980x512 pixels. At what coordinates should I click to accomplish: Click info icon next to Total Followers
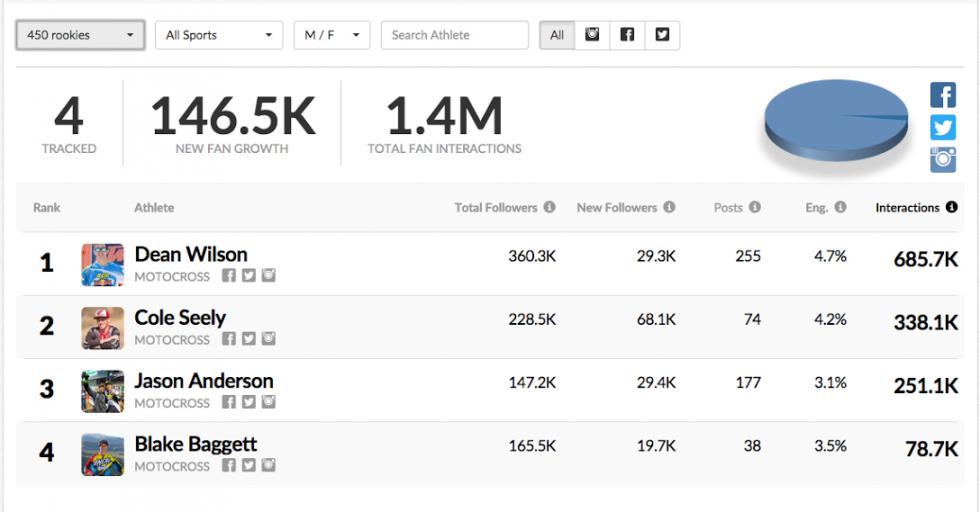tap(549, 208)
